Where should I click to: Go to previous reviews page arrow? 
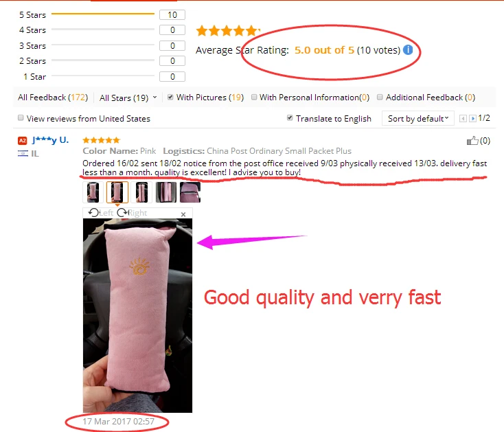[x=463, y=119]
